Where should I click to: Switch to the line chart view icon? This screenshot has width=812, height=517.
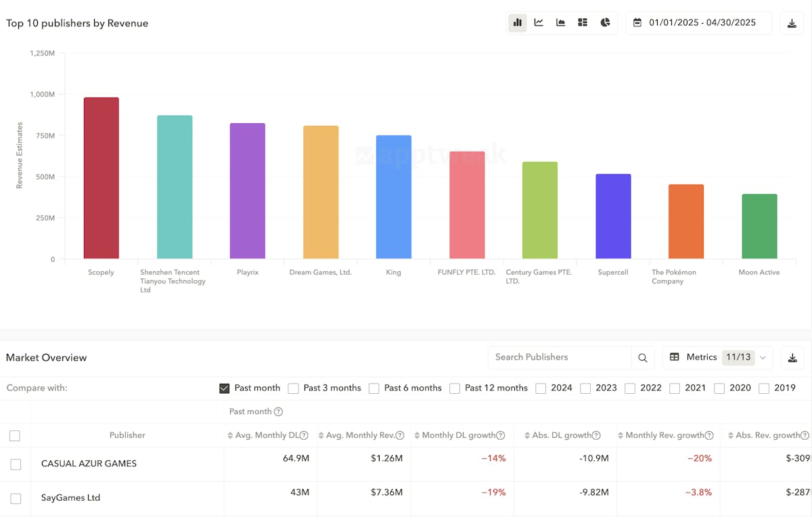(x=539, y=22)
